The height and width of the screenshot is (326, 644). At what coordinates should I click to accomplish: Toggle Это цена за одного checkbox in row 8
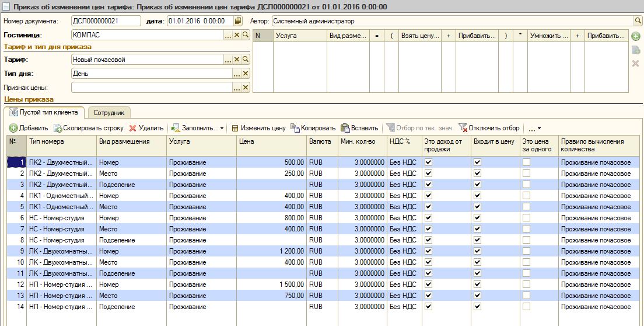pos(526,240)
